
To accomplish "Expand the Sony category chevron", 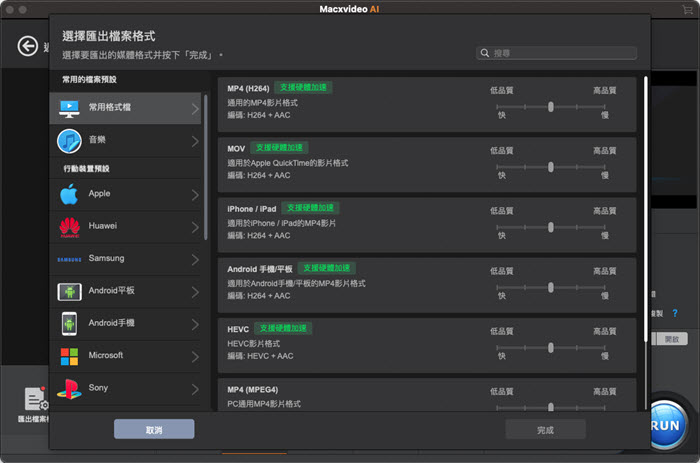I will (195, 389).
